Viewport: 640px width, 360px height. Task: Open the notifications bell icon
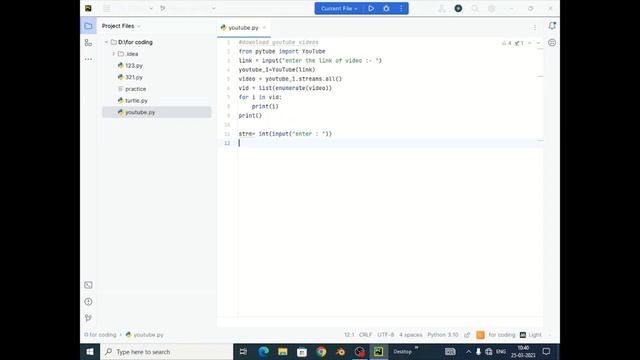552,26
